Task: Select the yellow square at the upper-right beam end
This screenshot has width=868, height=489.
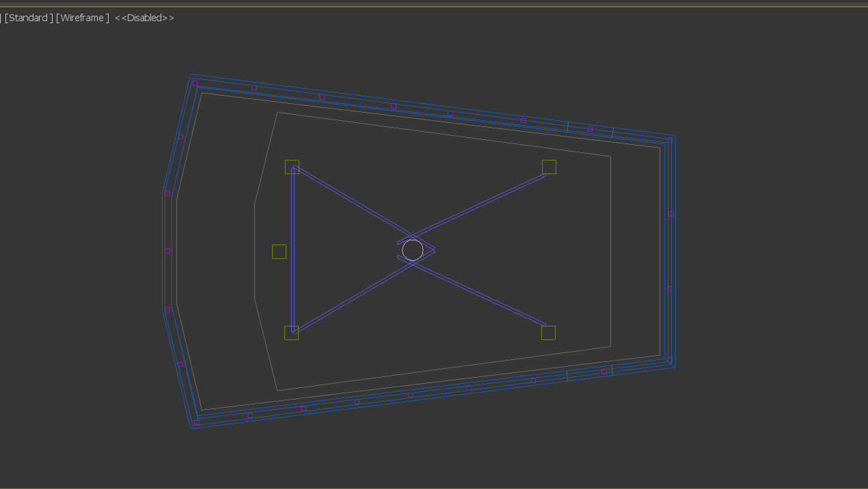Action: pyautogui.click(x=549, y=167)
